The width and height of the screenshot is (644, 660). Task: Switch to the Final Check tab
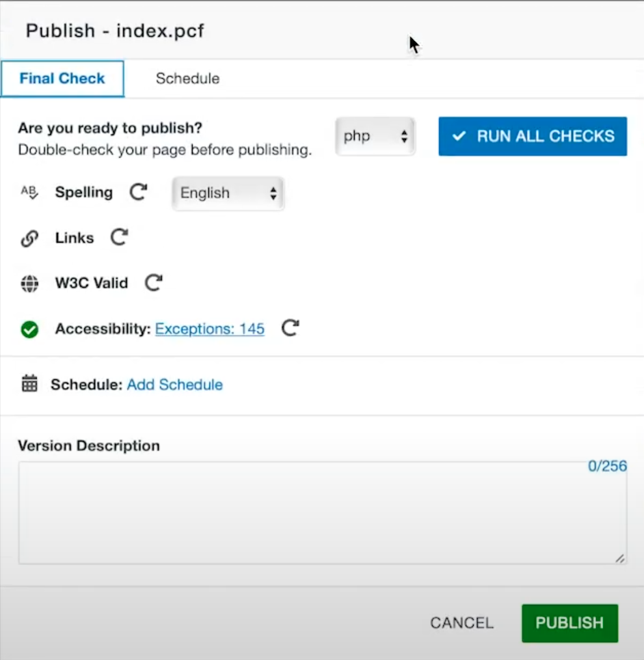pos(62,79)
